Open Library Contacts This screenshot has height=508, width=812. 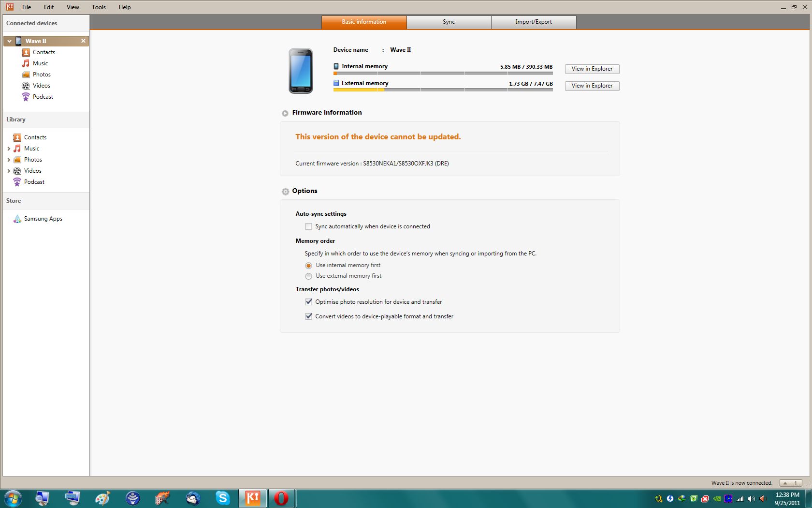click(35, 137)
